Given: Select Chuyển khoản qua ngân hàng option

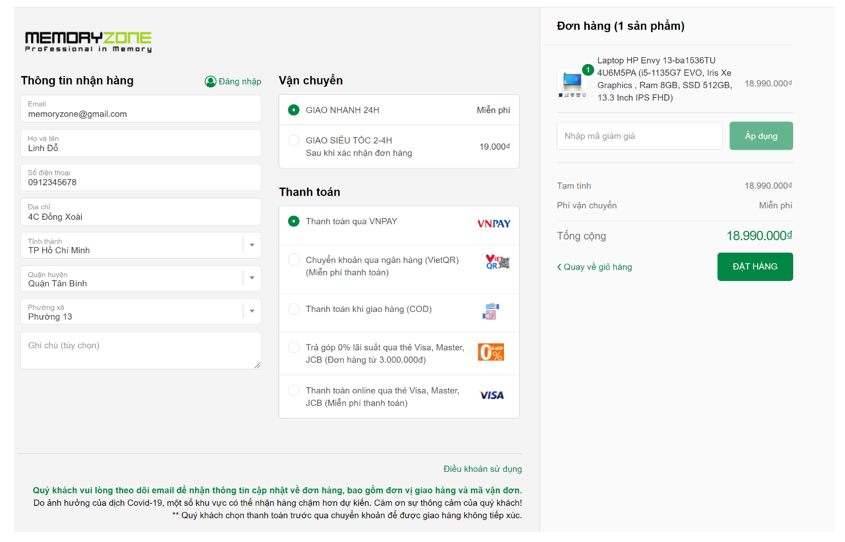Looking at the screenshot, I should 294,260.
